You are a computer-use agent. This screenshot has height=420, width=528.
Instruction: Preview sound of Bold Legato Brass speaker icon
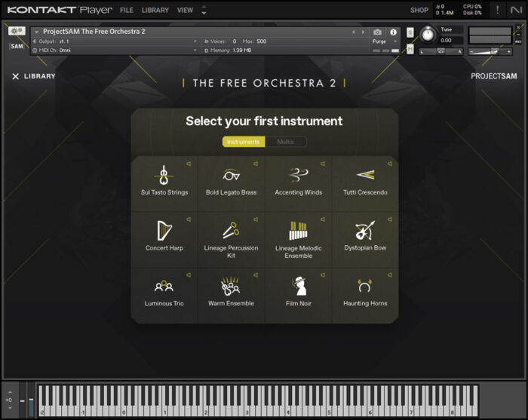pyautogui.click(x=256, y=164)
